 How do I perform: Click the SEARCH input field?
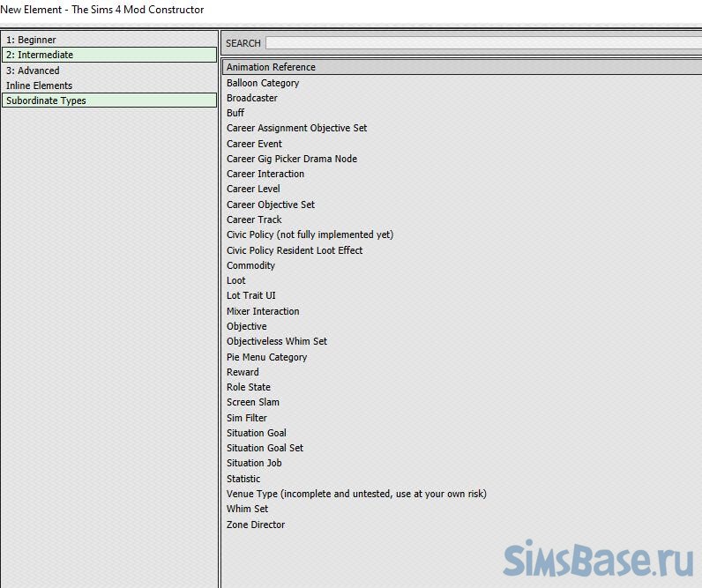(x=482, y=43)
